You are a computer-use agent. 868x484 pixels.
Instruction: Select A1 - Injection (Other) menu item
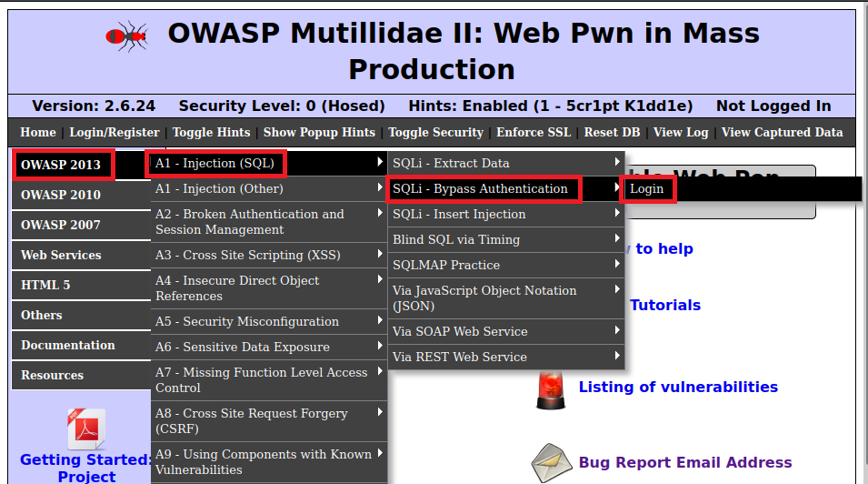pyautogui.click(x=269, y=188)
